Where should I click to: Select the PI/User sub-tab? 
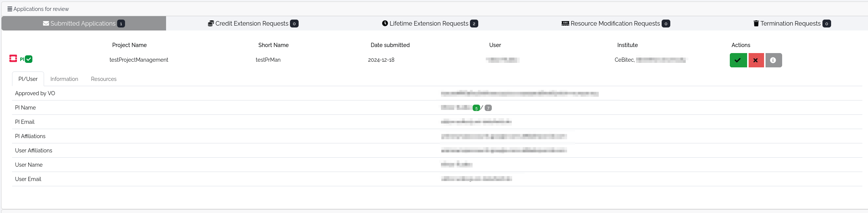click(28, 79)
